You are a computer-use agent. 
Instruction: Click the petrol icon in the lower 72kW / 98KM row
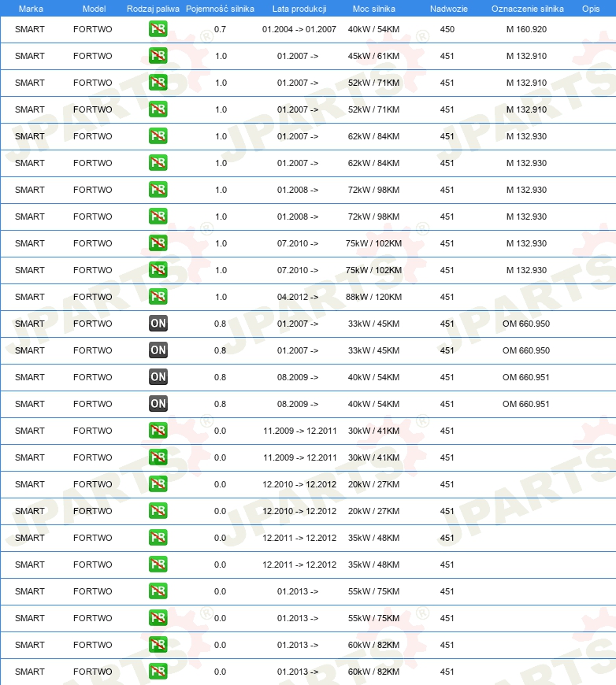coord(158,217)
